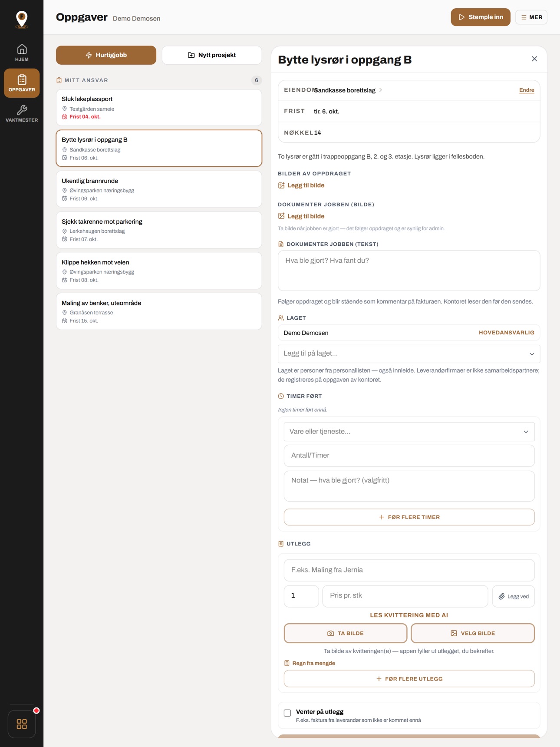Create a Nytt prosjekt

pos(212,55)
